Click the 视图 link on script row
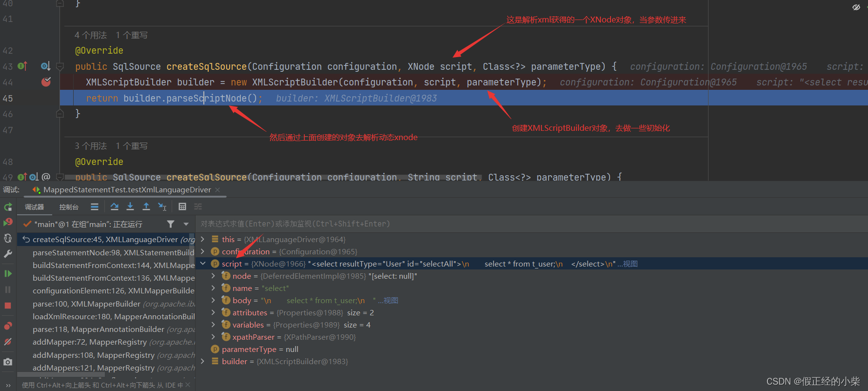Viewport: 868px width, 391px height. coord(631,264)
